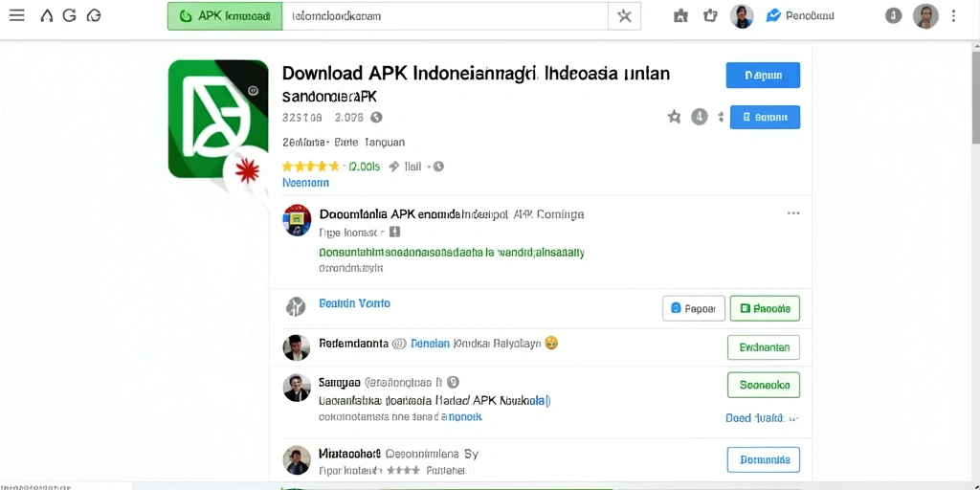Viewport: 980px width, 490px height.
Task: Click the blue outlined "Dornundka" button
Action: tap(764, 460)
